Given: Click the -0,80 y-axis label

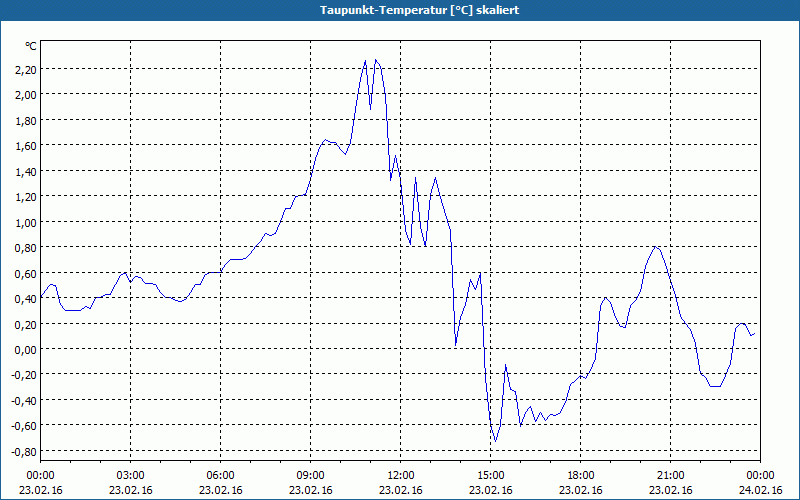Looking at the screenshot, I should 24,452.
